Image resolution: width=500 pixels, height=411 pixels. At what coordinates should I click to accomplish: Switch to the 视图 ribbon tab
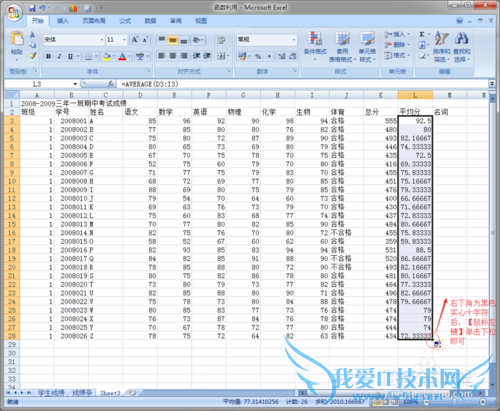tap(201, 21)
